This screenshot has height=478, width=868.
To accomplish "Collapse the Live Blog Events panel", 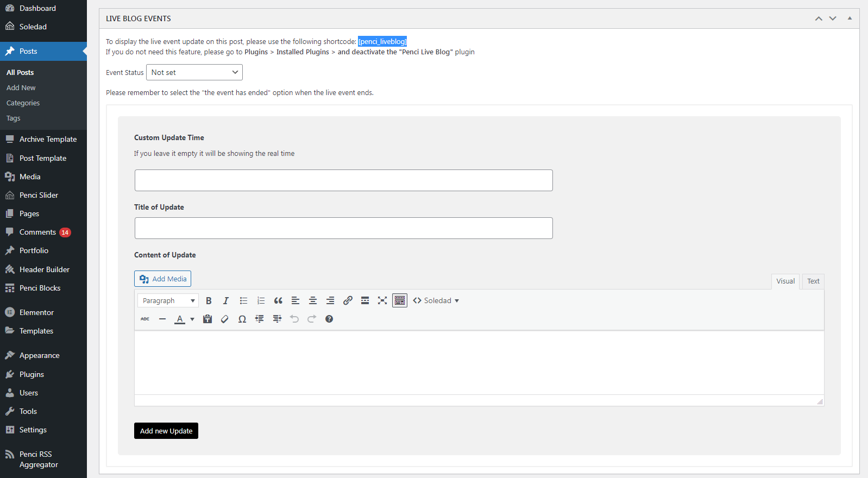I will point(850,18).
